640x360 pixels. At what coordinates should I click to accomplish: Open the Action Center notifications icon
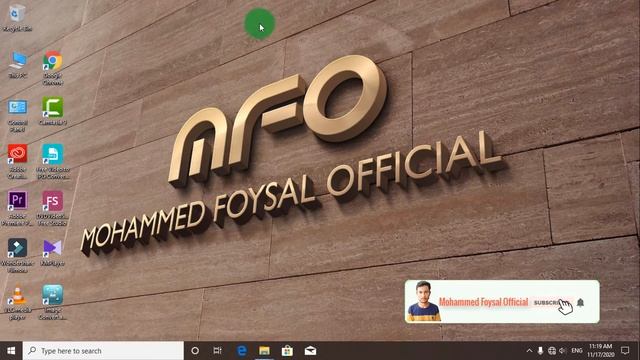click(625, 351)
